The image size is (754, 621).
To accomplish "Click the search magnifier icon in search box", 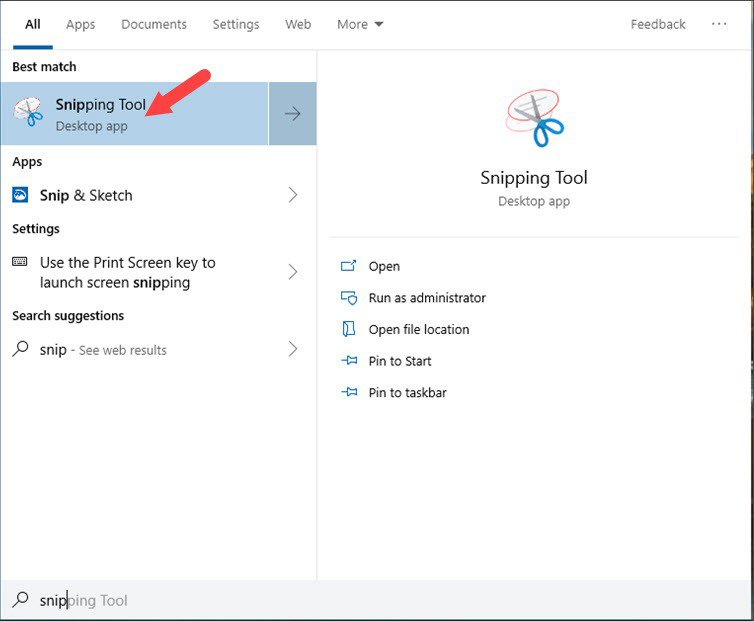I will point(21,600).
